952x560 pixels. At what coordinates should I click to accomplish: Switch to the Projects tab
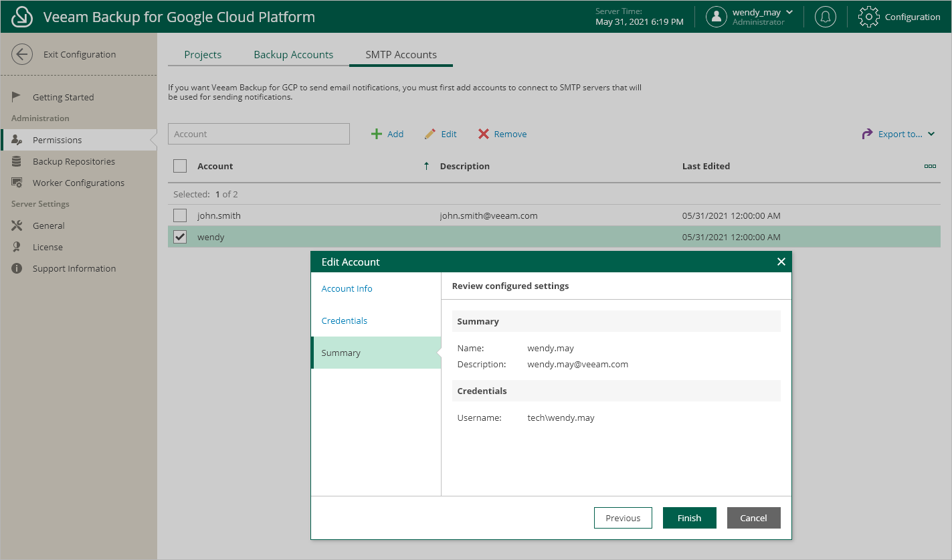click(x=203, y=55)
